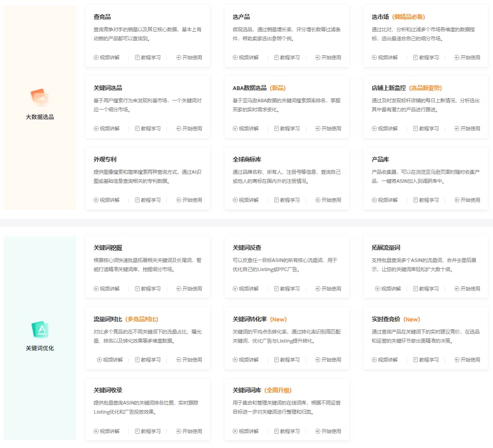
Task: Open 视频讲解 for 关键词反查 card
Action: coord(246,289)
